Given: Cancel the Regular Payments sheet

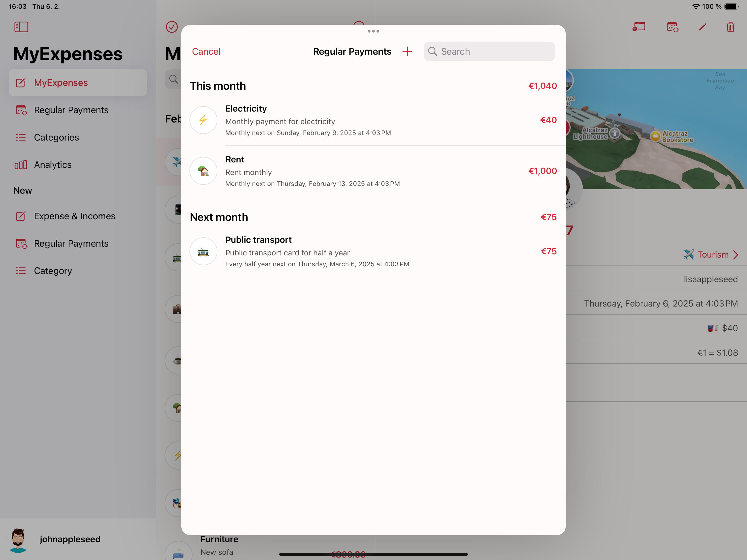Looking at the screenshot, I should tap(206, 51).
